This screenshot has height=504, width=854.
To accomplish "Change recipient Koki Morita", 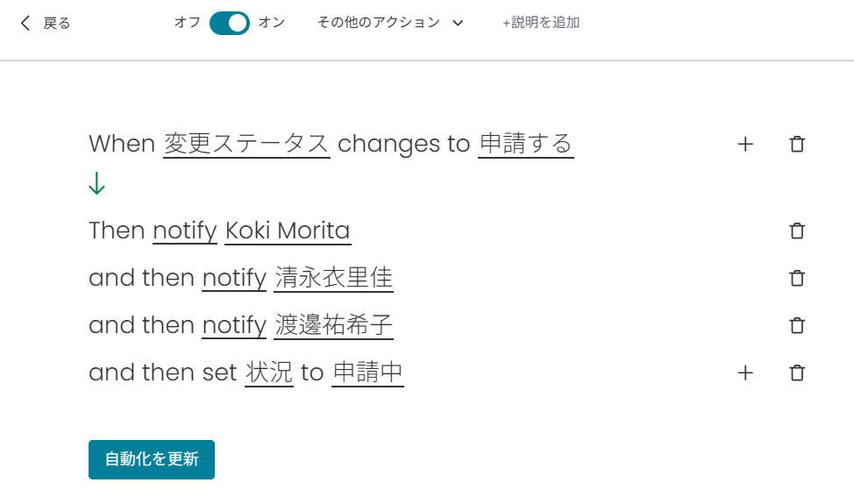I will (x=288, y=231).
